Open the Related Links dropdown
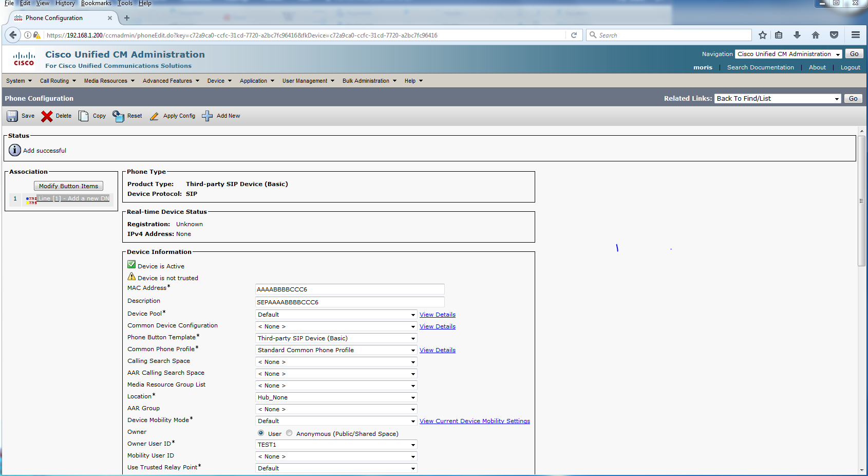868x476 pixels. click(778, 99)
